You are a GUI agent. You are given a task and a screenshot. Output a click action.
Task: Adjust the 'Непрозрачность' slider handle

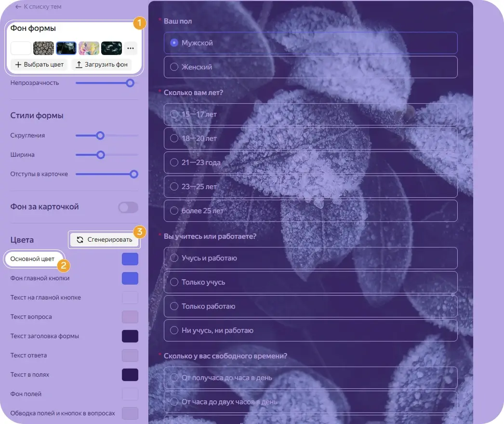130,83
